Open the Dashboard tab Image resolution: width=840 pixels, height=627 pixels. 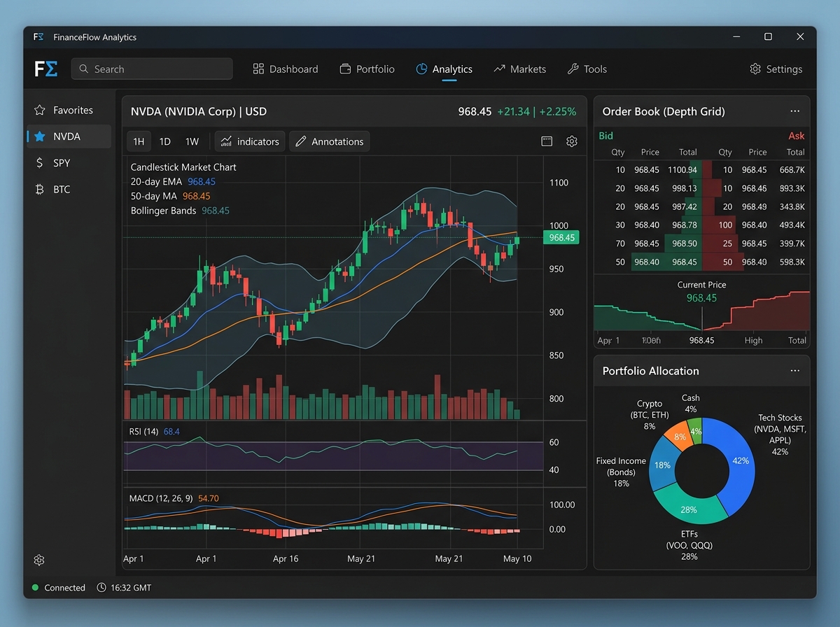[x=286, y=69]
